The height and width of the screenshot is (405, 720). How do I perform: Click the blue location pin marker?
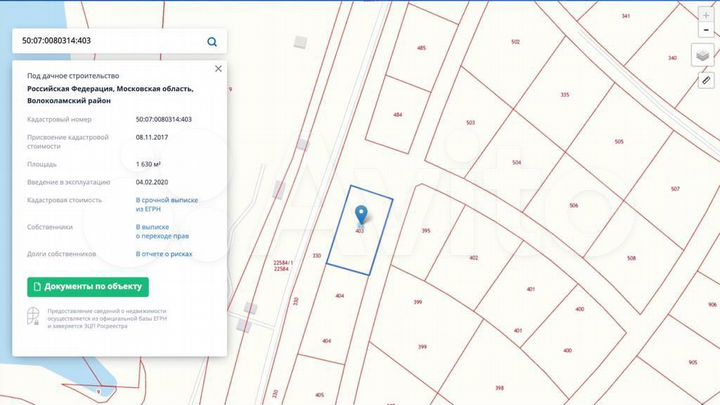(361, 215)
